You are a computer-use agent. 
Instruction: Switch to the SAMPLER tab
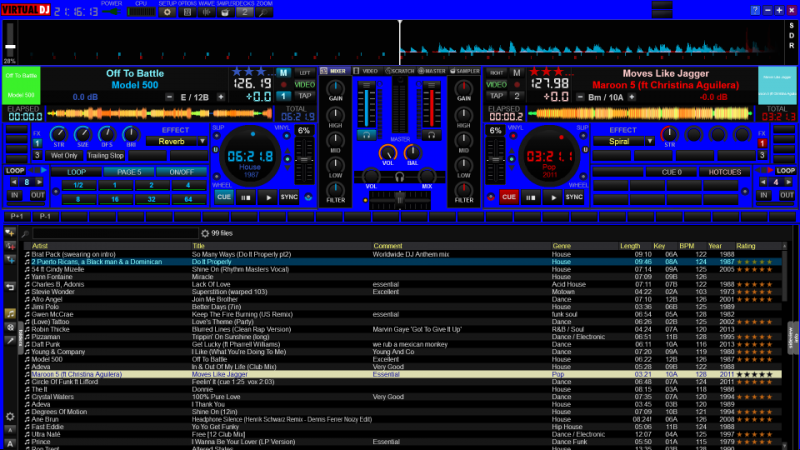point(465,71)
